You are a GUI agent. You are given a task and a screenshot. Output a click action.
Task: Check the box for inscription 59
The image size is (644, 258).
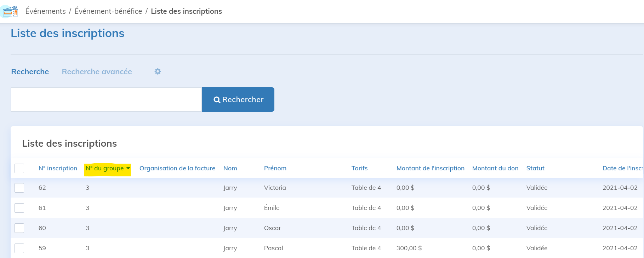point(19,248)
